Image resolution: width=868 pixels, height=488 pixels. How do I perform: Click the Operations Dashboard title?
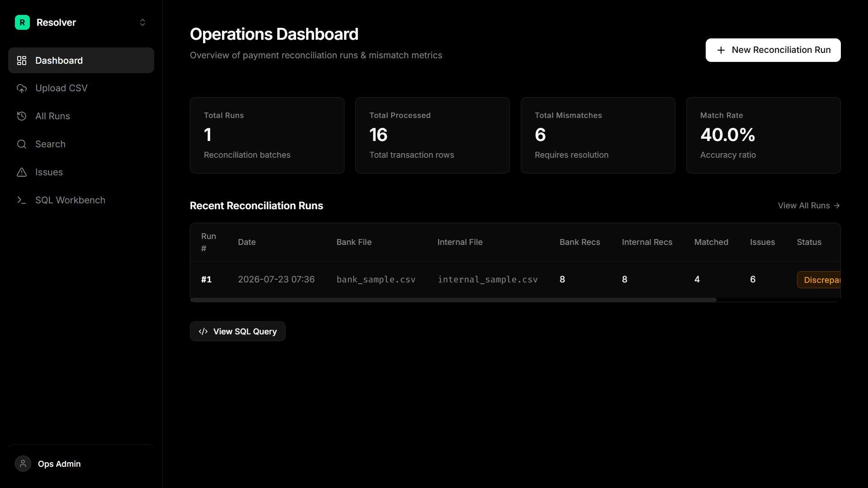coord(274,34)
